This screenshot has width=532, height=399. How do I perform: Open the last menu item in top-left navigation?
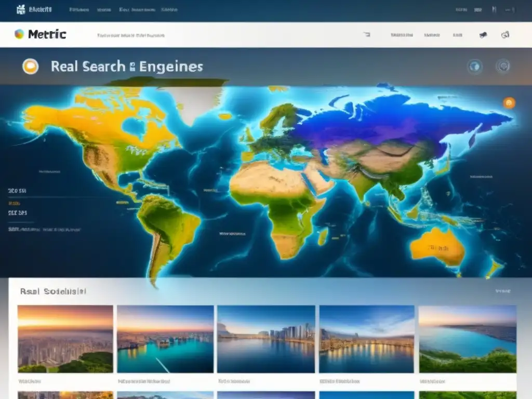[168, 9]
